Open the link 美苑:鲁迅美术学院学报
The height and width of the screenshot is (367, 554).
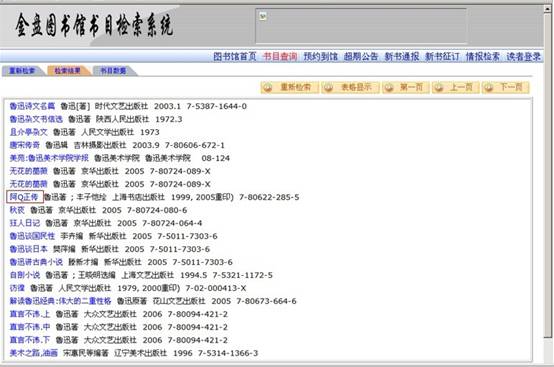49,158
